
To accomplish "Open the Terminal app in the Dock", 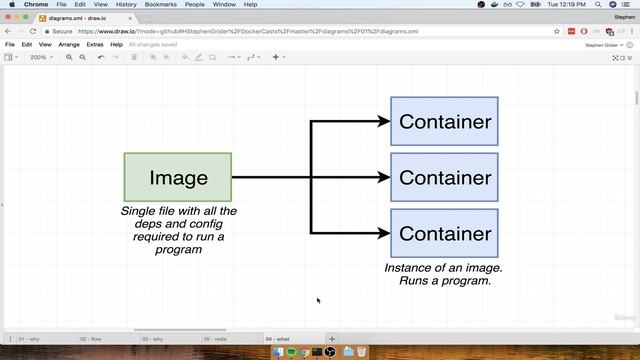I will point(317,351).
